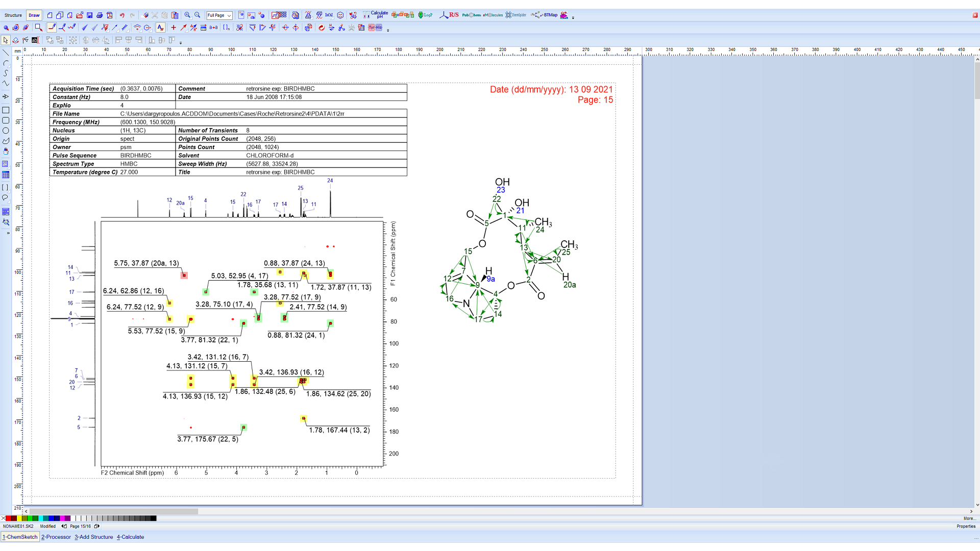Export the document as PDF

click(x=110, y=15)
